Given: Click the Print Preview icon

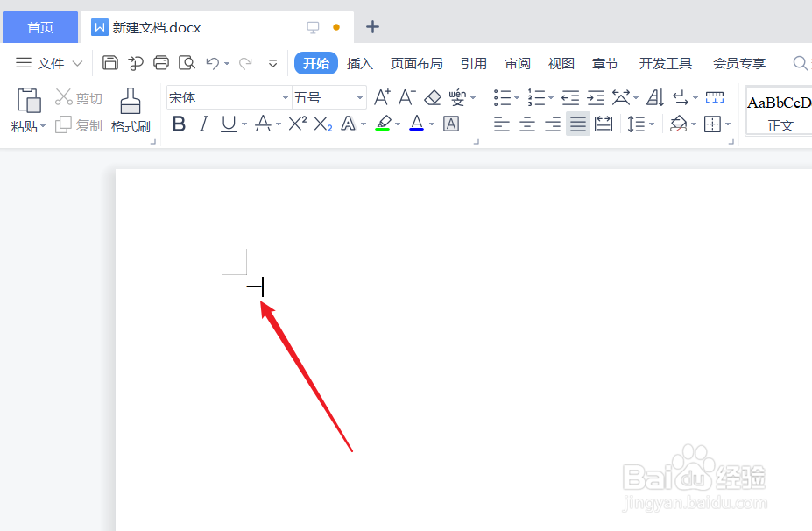Looking at the screenshot, I should pyautogui.click(x=187, y=63).
